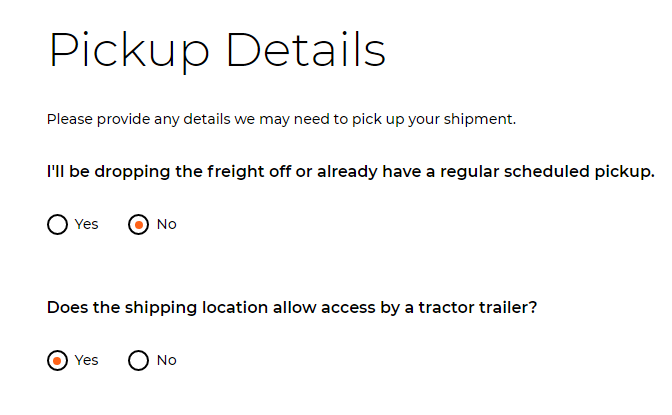
Task: Click the Yes label under tractor trailer question
Action: [87, 361]
